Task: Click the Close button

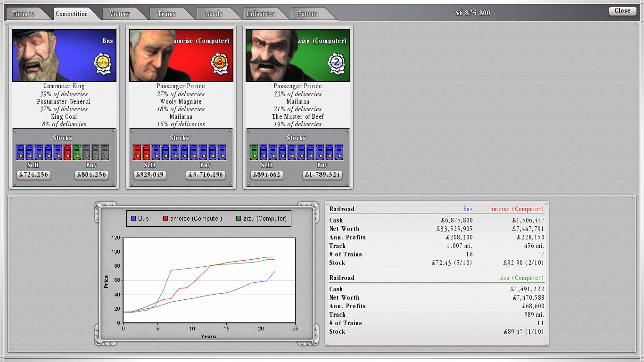Action: point(622,11)
